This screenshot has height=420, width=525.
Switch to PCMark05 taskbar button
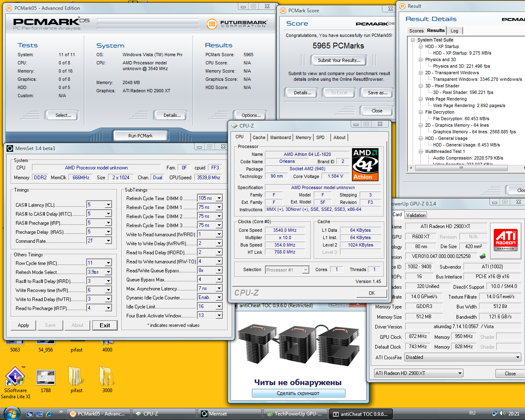coord(98,414)
